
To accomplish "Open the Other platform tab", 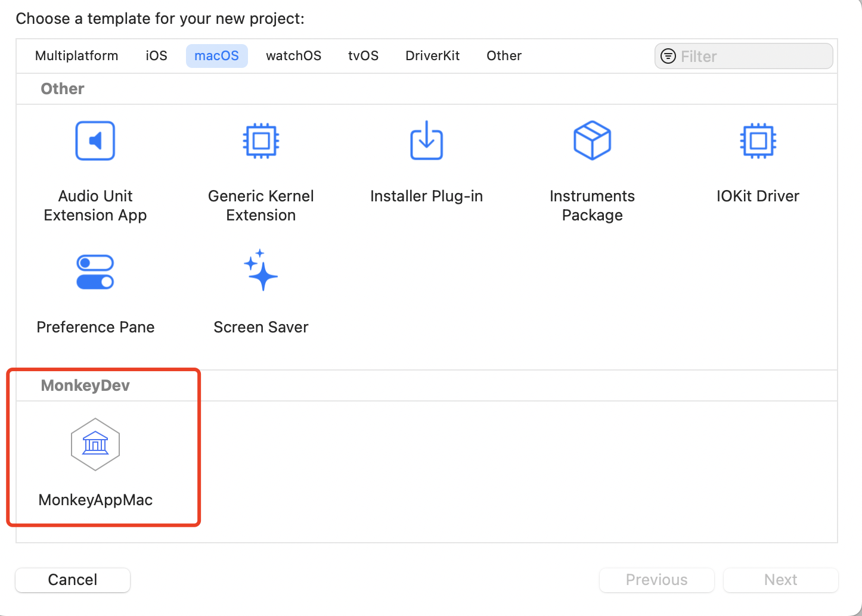I will (504, 55).
